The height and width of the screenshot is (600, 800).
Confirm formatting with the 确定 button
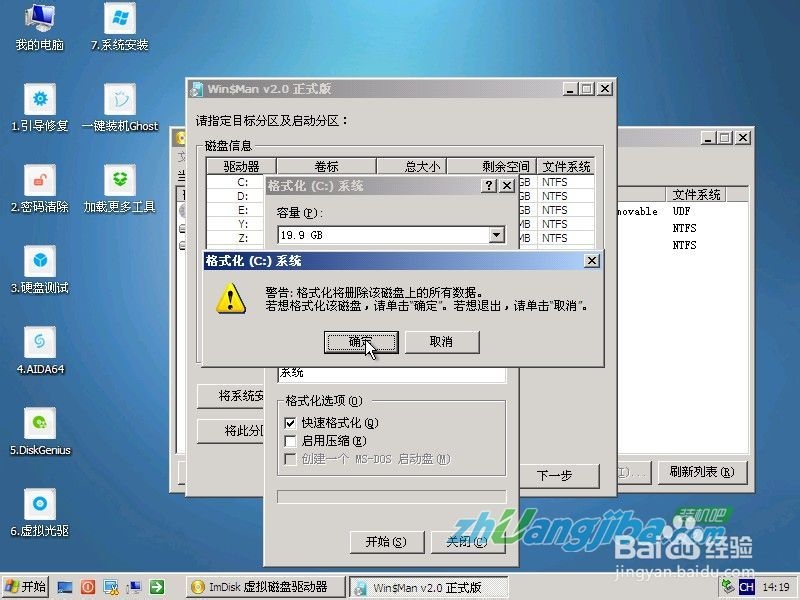[361, 342]
